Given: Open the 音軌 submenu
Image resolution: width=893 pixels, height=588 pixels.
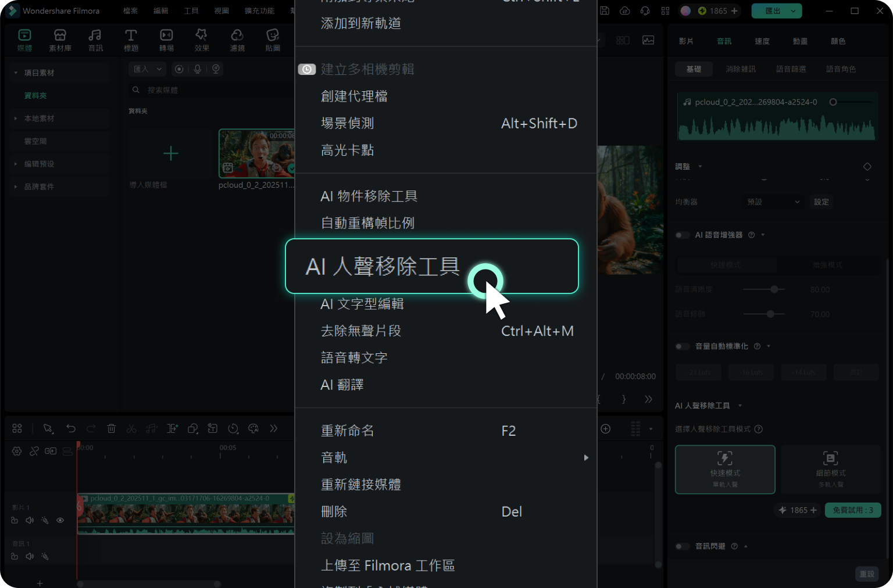Looking at the screenshot, I should tap(445, 457).
